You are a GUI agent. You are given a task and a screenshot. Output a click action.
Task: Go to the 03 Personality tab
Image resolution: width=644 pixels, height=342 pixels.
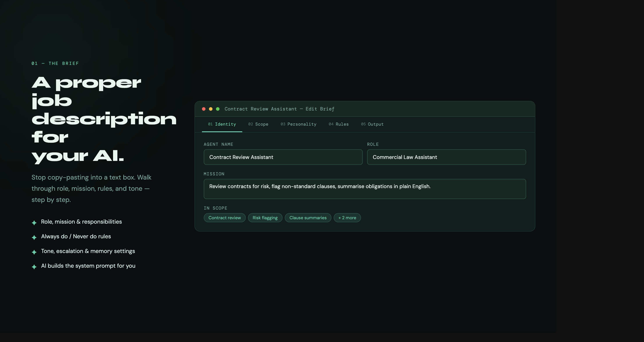pyautogui.click(x=298, y=124)
